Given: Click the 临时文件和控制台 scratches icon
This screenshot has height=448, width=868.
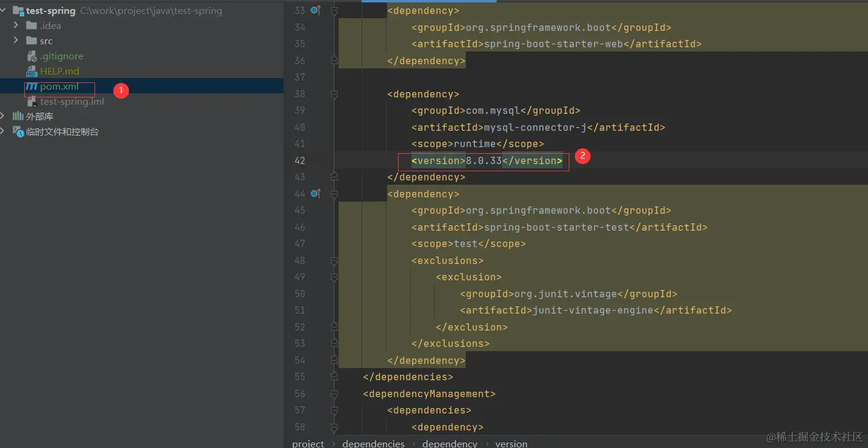Looking at the screenshot, I should [18, 131].
